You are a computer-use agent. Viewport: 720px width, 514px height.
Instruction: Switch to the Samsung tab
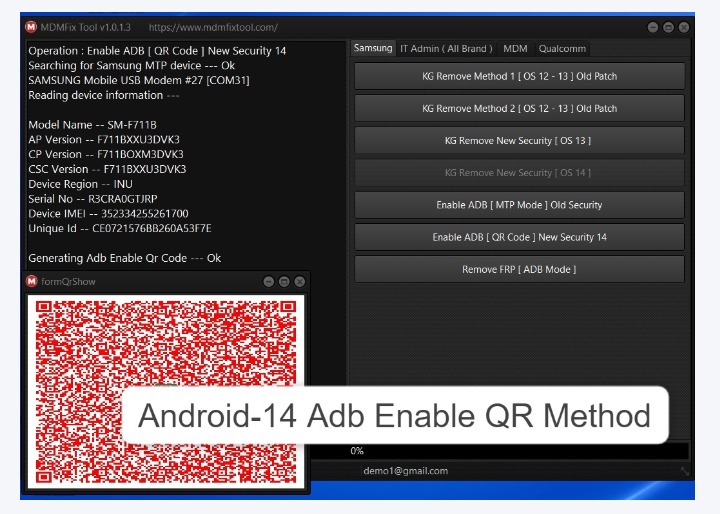coord(373,48)
